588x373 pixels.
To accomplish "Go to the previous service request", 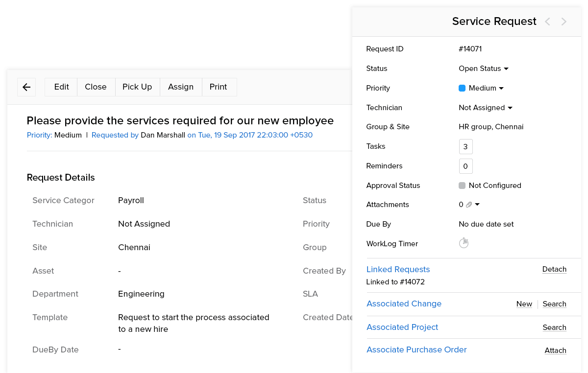I will [548, 22].
